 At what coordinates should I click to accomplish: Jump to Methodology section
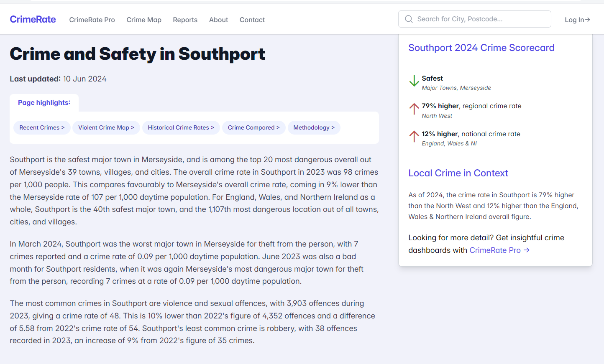click(314, 127)
